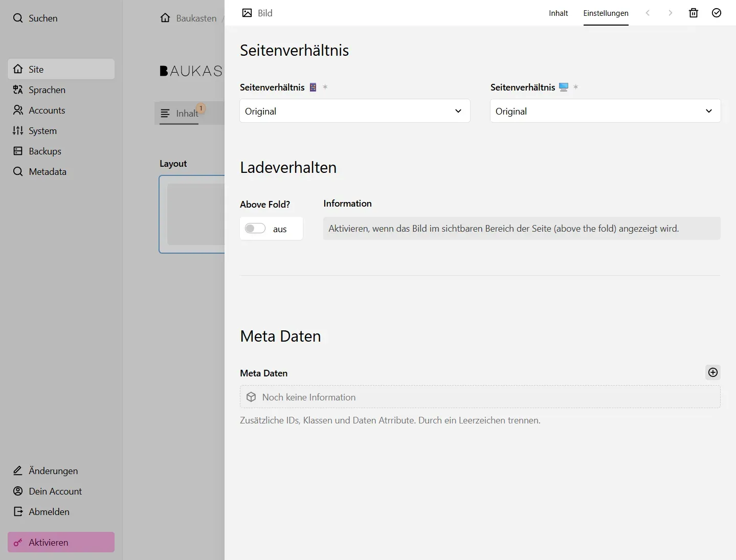Click the desktop monitor icon next to Seitenverhältnis

pyautogui.click(x=563, y=87)
